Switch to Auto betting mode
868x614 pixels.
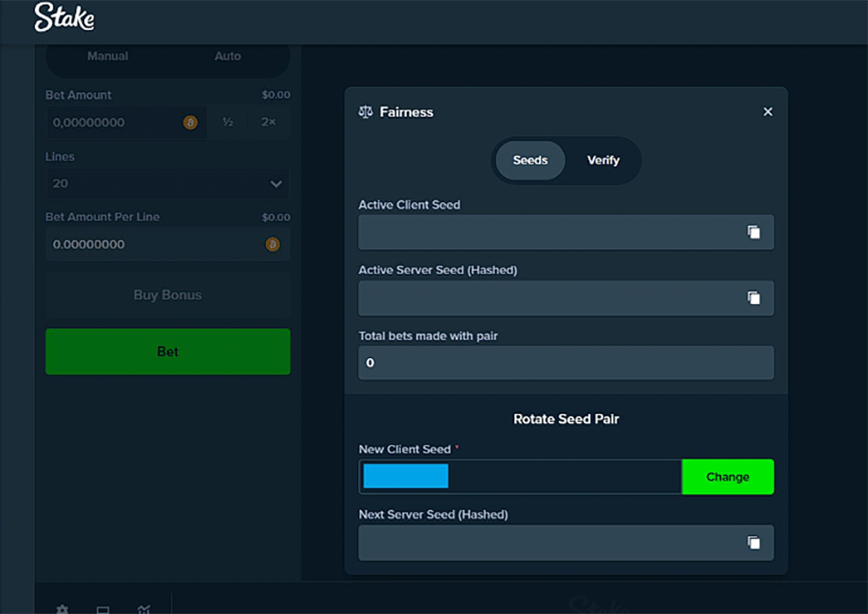tap(228, 57)
